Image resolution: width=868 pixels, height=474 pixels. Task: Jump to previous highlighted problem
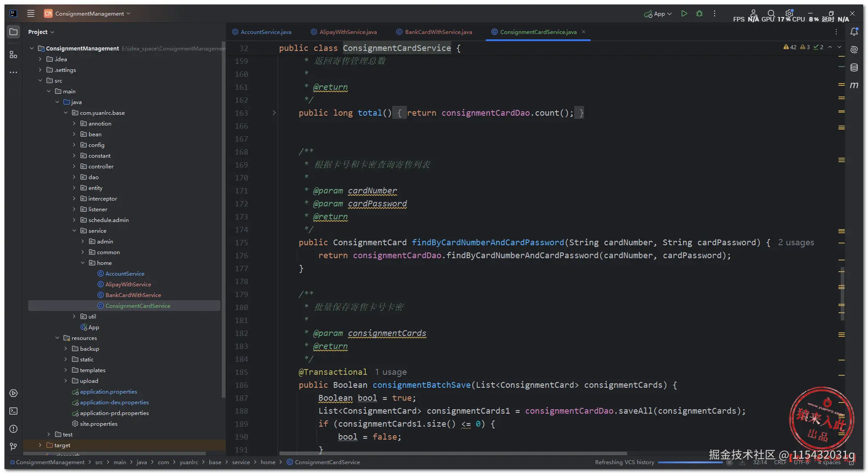[x=830, y=47]
